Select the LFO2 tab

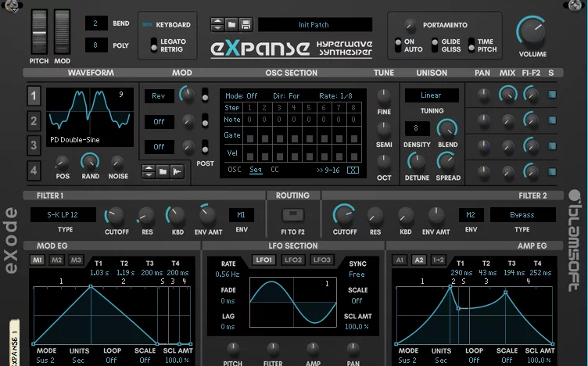pyautogui.click(x=293, y=260)
